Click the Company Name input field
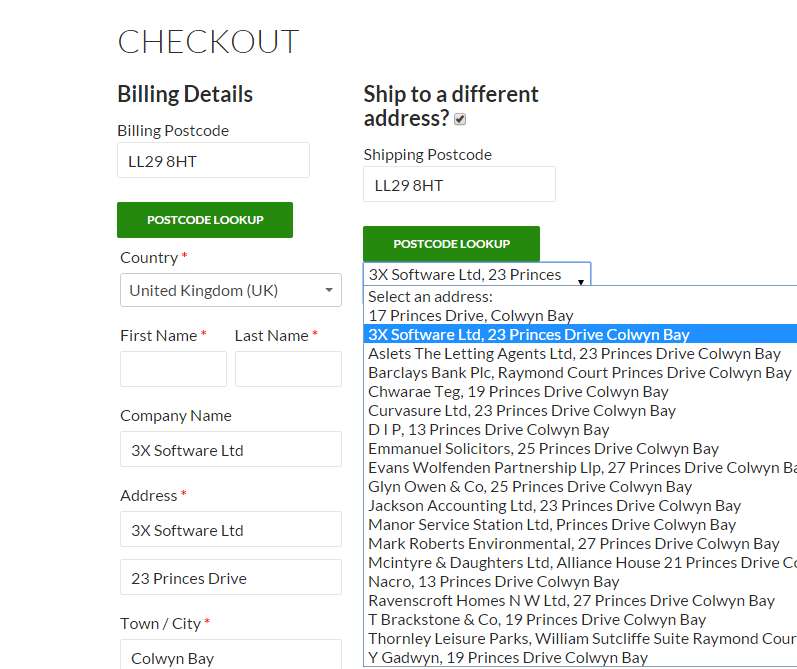This screenshot has height=669, width=797. pos(231,449)
